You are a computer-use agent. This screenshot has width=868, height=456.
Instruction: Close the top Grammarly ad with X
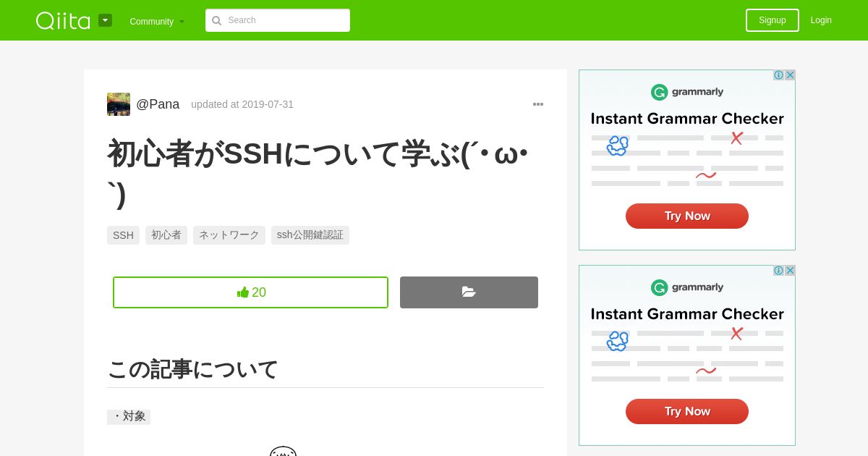point(790,75)
